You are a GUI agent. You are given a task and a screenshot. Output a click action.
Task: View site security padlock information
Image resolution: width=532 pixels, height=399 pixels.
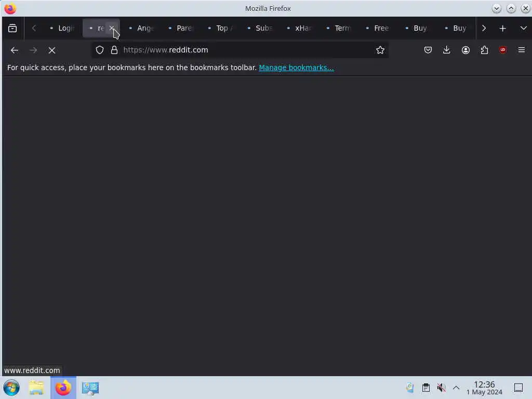coord(114,50)
